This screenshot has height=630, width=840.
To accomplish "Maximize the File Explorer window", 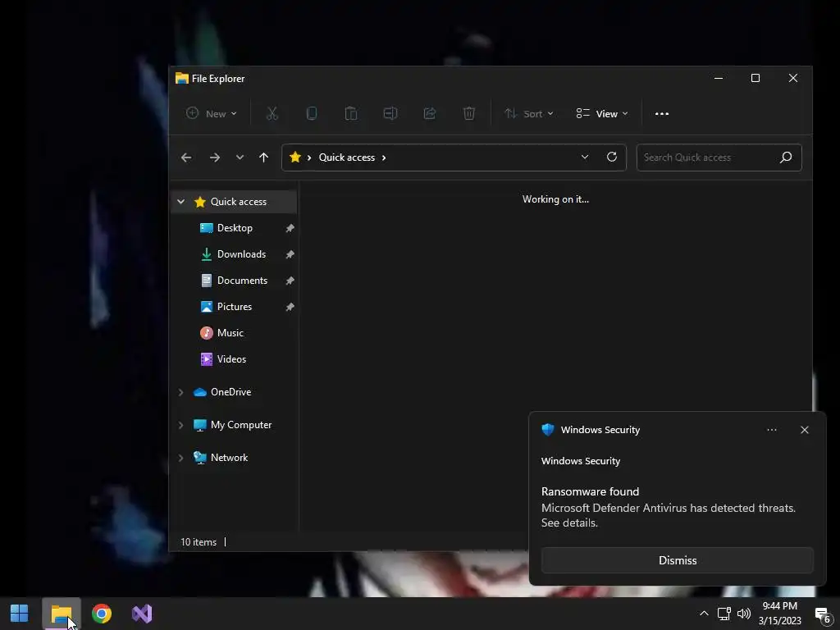I will [x=756, y=78].
